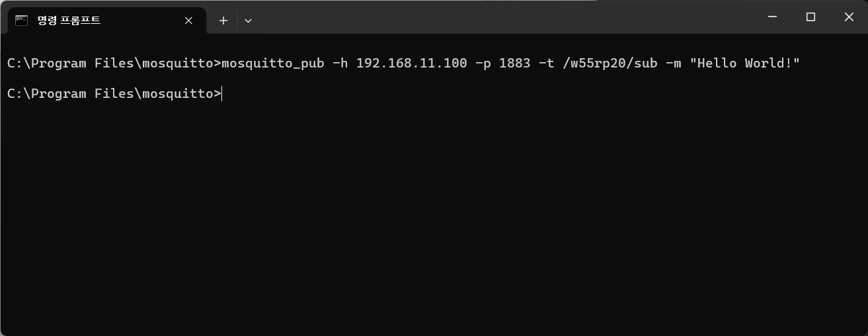Open a new tab with the plus button
Image resolution: width=868 pixels, height=336 pixels.
223,21
